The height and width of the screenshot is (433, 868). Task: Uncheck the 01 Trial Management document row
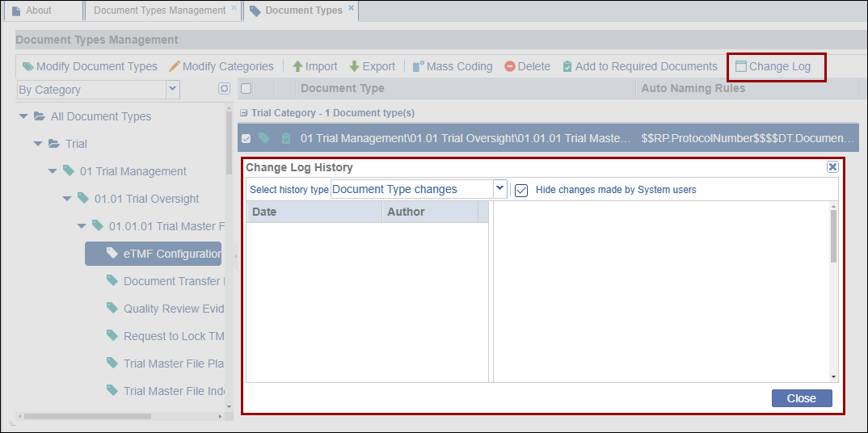(246, 139)
